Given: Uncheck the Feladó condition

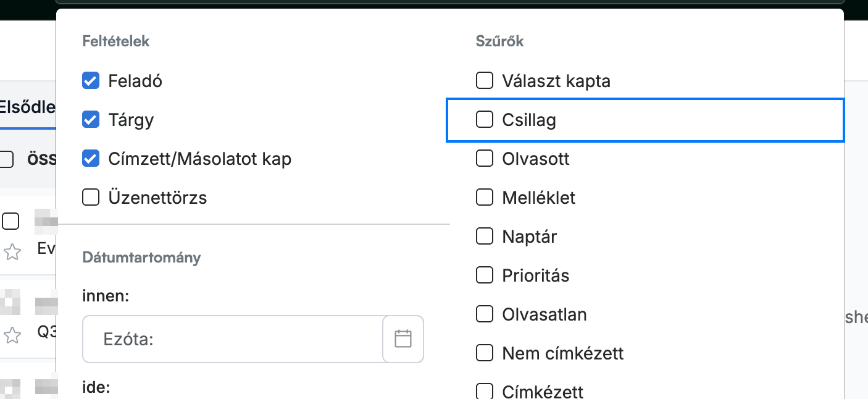Looking at the screenshot, I should coord(91,81).
